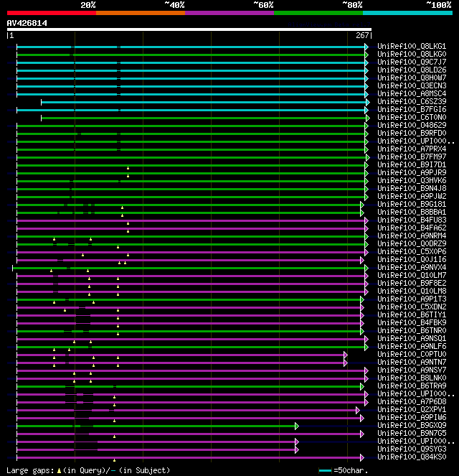This screenshot has width=459, height=476.
Task: Select the UniRef100_B9G181 label
Action: pyautogui.click(x=412, y=204)
